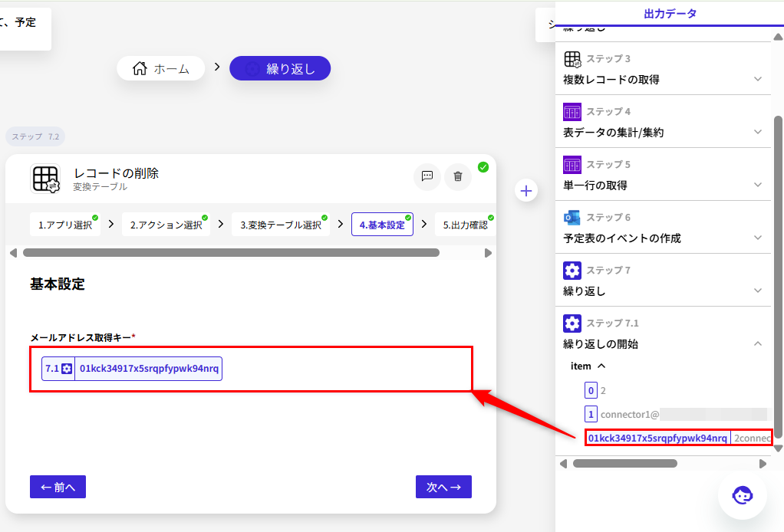Click the 繰り返し breadcrumb at the top
784x532 pixels.
point(280,68)
